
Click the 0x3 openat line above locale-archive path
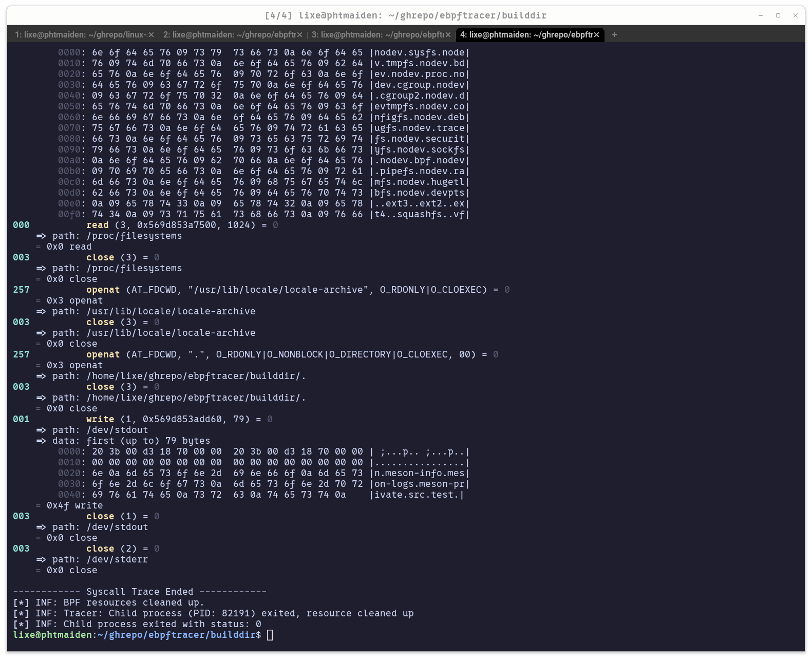(69, 300)
